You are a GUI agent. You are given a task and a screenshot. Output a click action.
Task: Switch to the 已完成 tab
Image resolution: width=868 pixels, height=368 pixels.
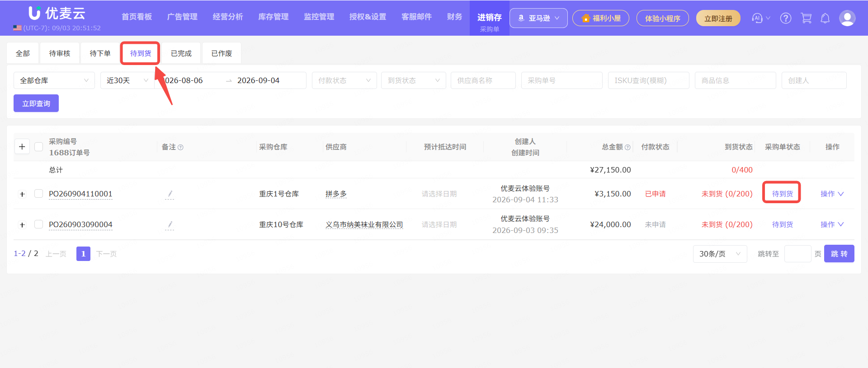(x=181, y=53)
